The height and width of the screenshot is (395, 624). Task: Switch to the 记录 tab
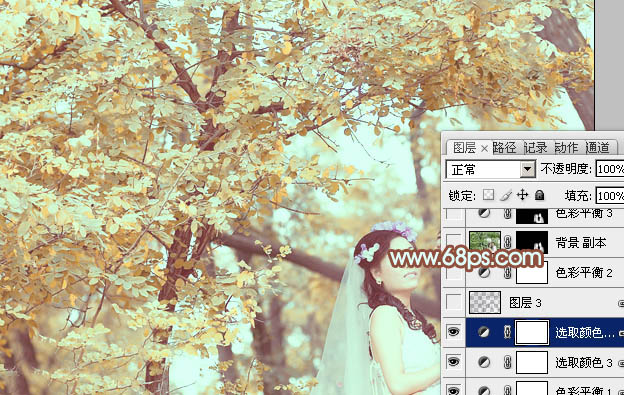[535, 148]
